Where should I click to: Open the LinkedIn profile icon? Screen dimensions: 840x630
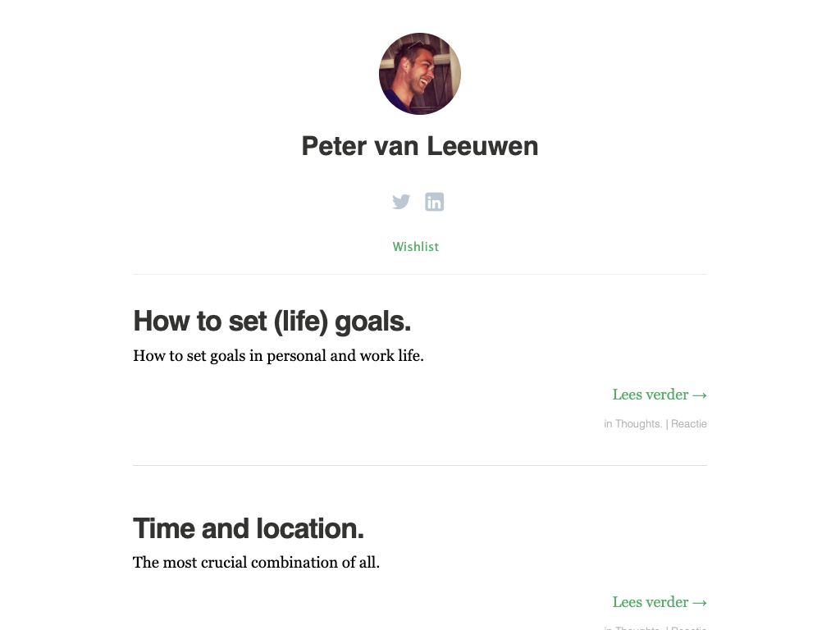pyautogui.click(x=435, y=202)
